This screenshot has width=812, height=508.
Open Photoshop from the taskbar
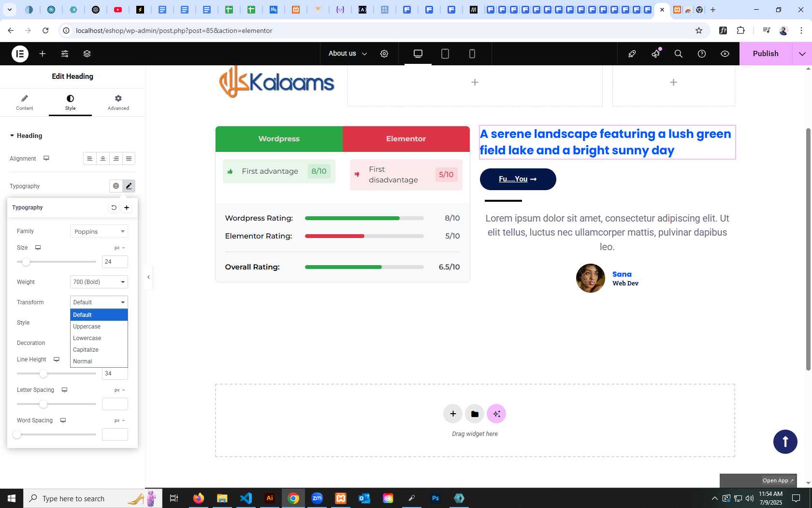tap(435, 498)
